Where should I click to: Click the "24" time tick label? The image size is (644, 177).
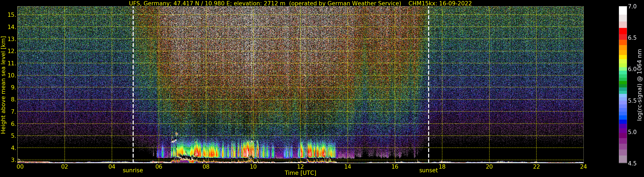point(583,167)
